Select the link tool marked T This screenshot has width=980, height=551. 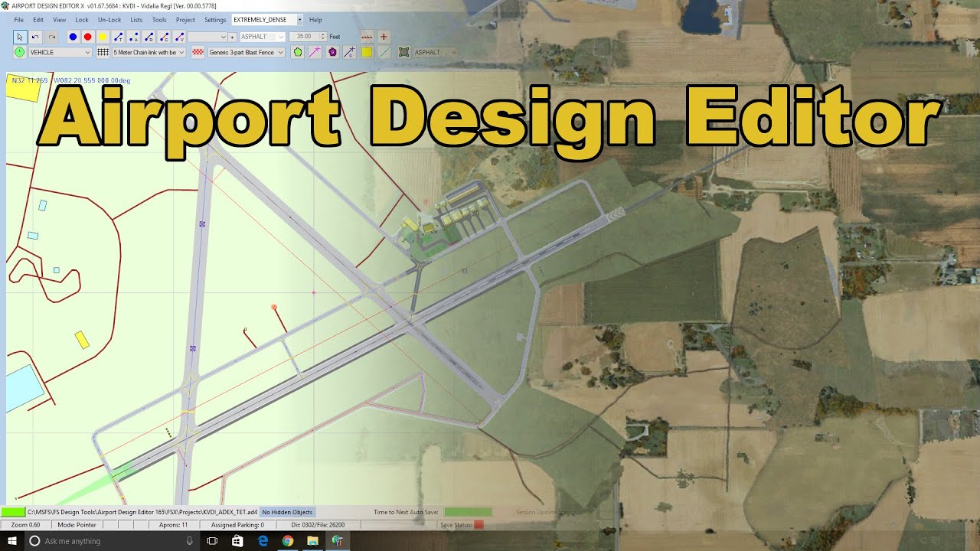click(x=118, y=37)
